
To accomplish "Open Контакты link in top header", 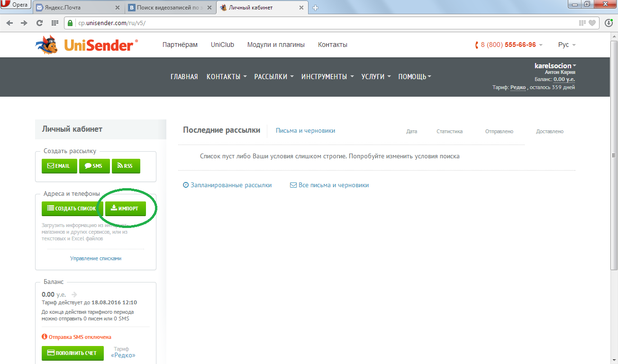I will pos(333,45).
